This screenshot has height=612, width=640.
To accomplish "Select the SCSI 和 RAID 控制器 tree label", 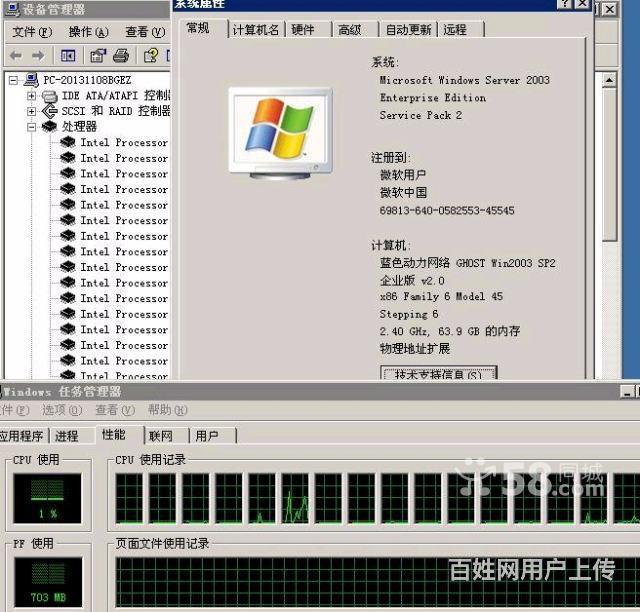I will click(116, 111).
